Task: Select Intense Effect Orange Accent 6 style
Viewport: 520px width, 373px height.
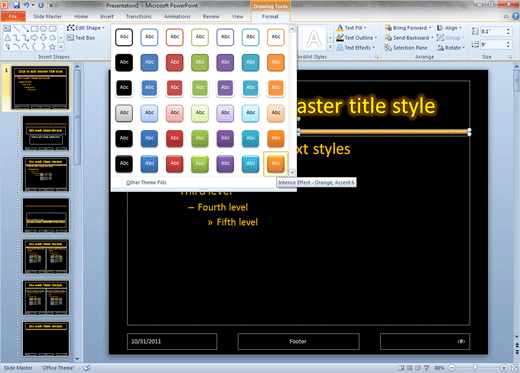Action: [276, 163]
